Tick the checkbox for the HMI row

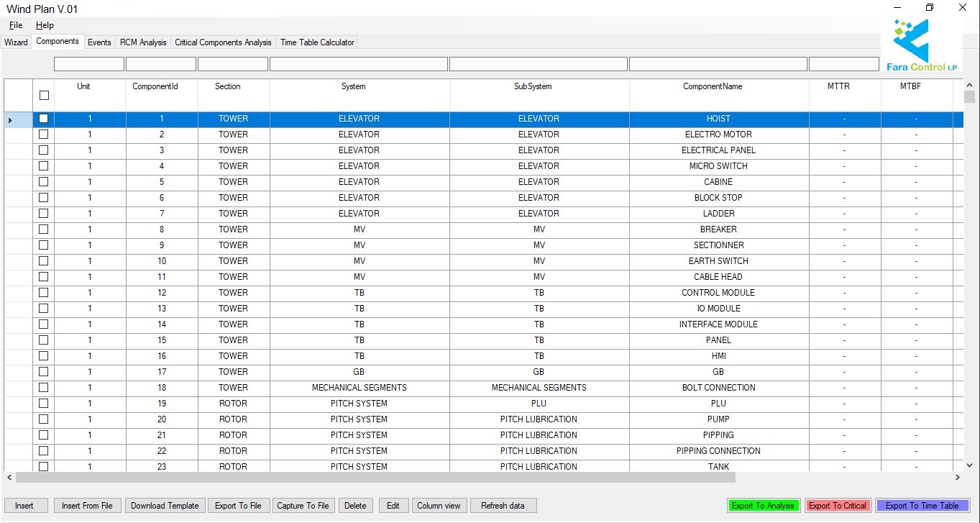[x=44, y=356]
